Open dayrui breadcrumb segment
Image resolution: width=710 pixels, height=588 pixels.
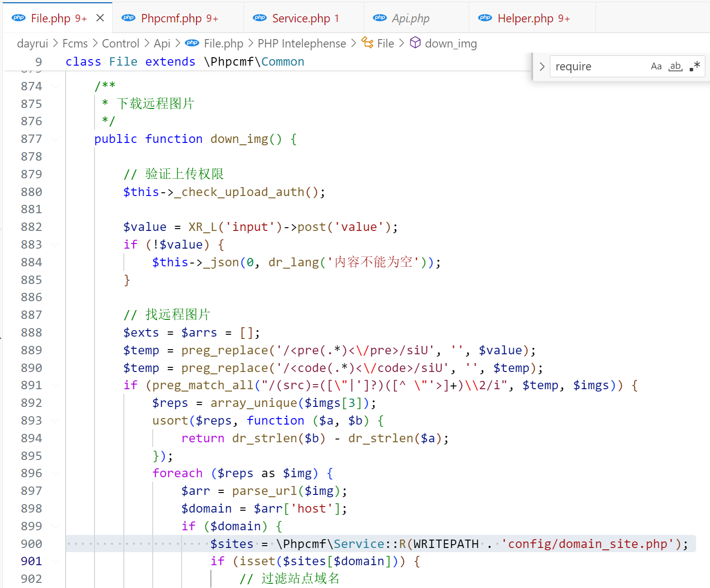[33, 43]
